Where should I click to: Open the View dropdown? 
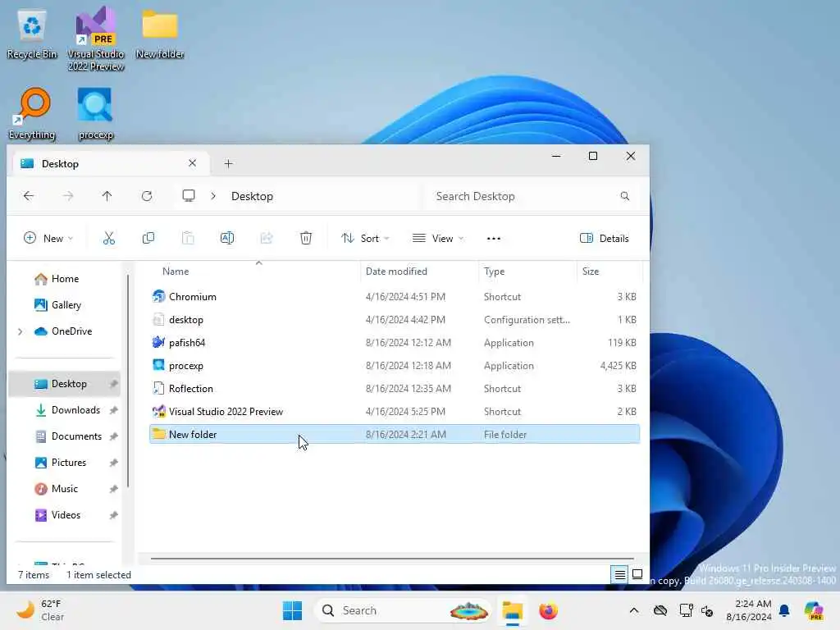click(x=438, y=239)
